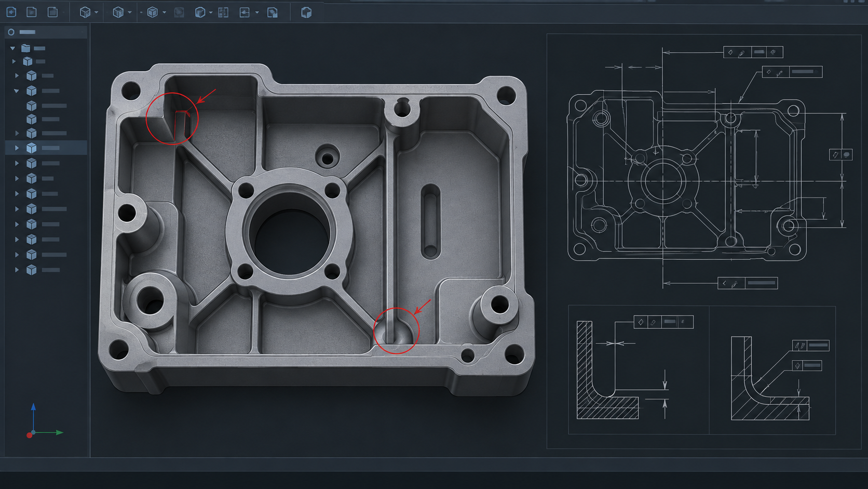Click the small tolerance frame right of the top-view drawing
Screen dimensions: 868x489
pos(841,155)
